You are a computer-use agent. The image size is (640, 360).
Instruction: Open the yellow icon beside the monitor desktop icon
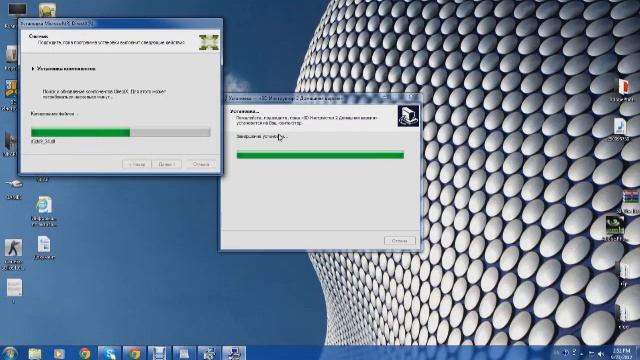(x=47, y=10)
